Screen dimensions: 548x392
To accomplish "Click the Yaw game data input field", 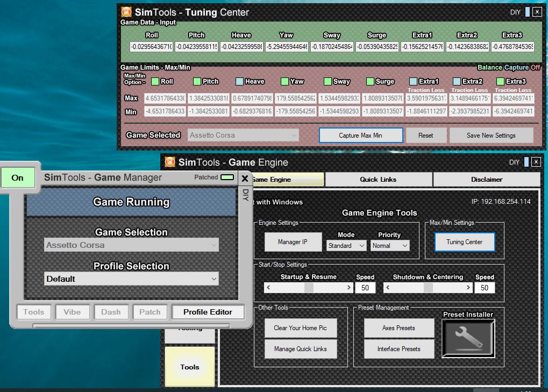I will tap(287, 46).
